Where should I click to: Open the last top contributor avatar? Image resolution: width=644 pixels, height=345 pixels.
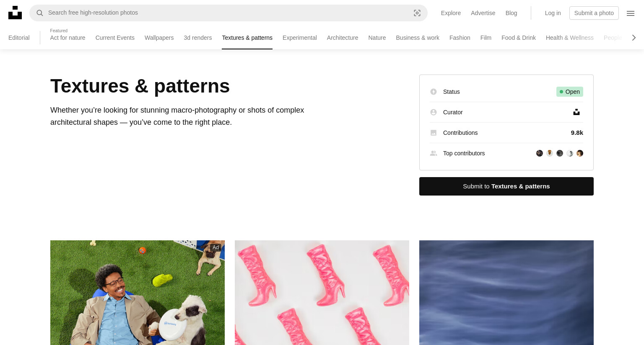[x=580, y=153]
